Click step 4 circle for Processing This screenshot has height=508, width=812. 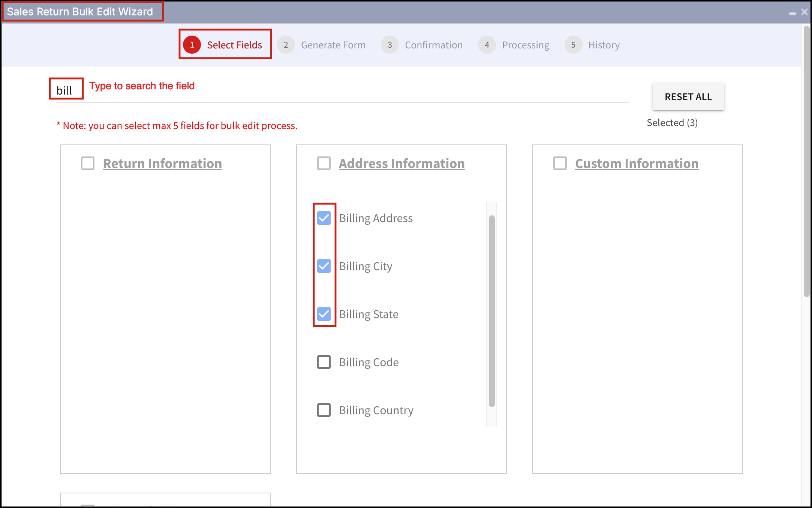[x=487, y=45]
